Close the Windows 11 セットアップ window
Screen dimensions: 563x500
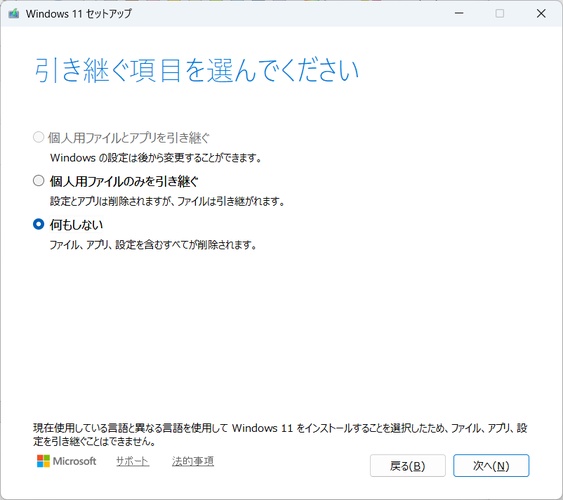541,14
